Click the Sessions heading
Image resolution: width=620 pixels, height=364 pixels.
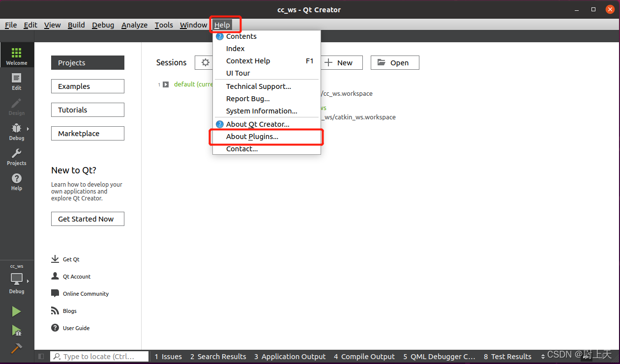tap(172, 62)
